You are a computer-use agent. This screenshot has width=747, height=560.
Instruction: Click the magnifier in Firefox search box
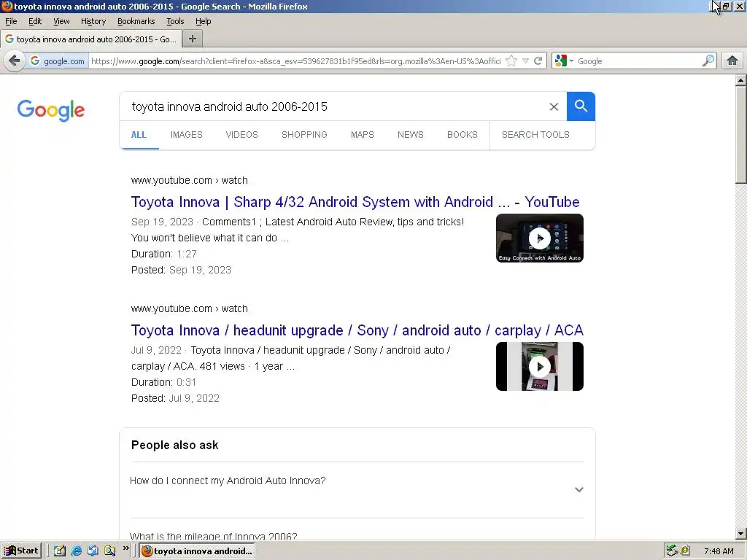click(708, 61)
